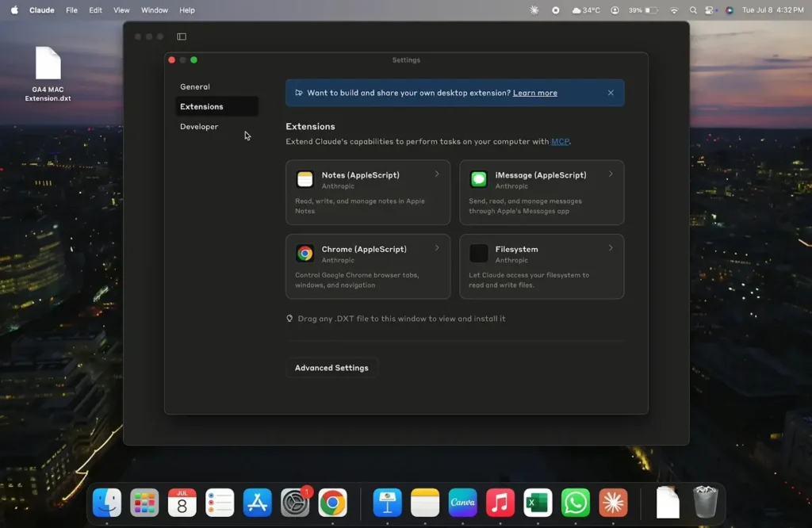Open the Learn more link
The width and height of the screenshot is (812, 528).
pos(535,93)
